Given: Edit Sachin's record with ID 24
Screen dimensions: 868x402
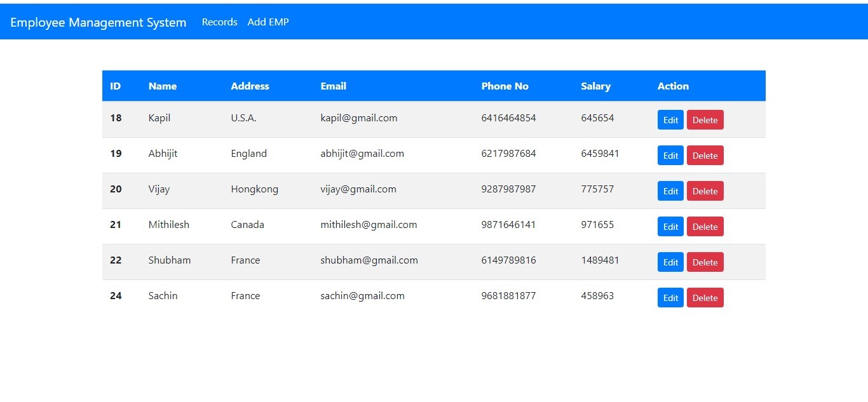Looking at the screenshot, I should click(670, 298).
